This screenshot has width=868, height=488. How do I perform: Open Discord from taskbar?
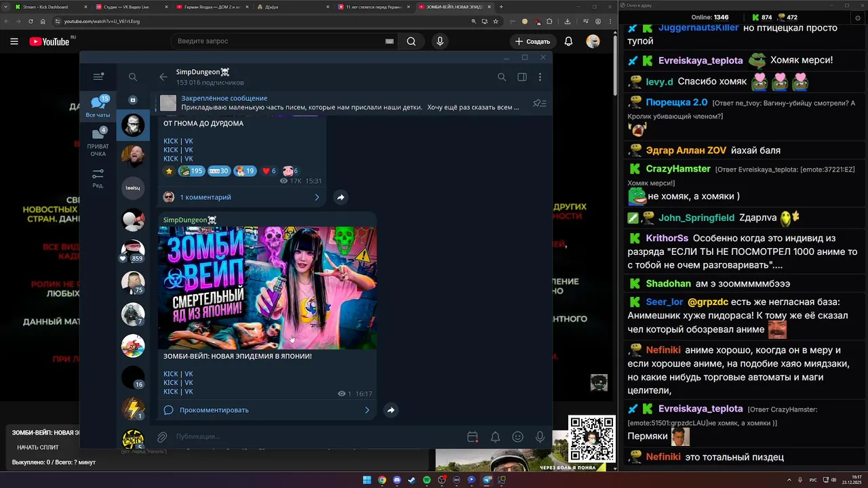tap(397, 480)
